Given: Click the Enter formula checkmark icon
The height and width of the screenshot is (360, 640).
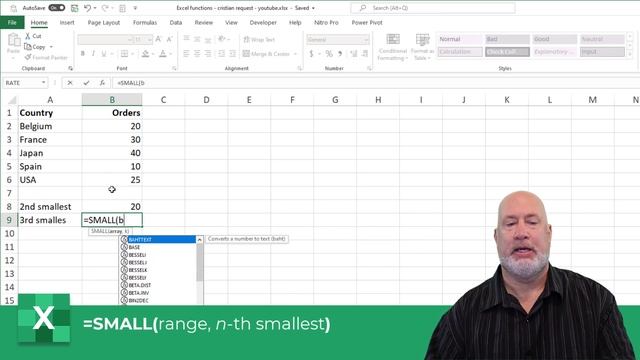Looking at the screenshot, I should [86, 83].
